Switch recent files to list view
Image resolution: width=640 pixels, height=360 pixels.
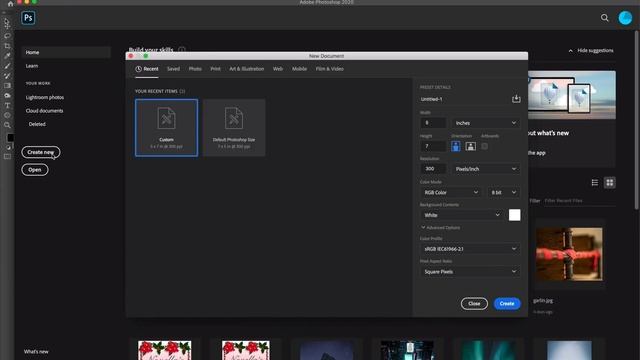[x=595, y=182]
